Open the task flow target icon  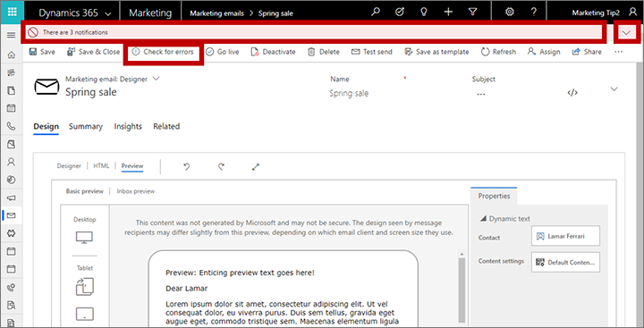coord(400,13)
